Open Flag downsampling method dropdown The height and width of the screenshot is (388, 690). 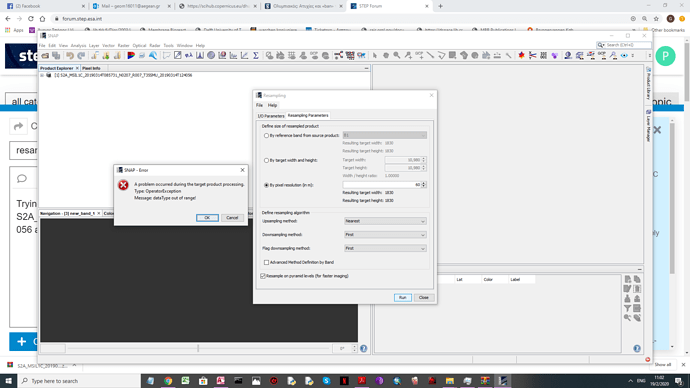385,249
